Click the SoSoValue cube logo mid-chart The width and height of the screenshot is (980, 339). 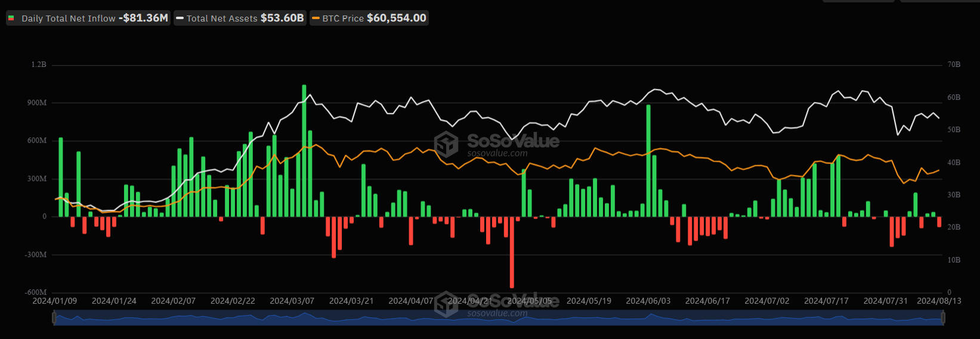(446, 144)
